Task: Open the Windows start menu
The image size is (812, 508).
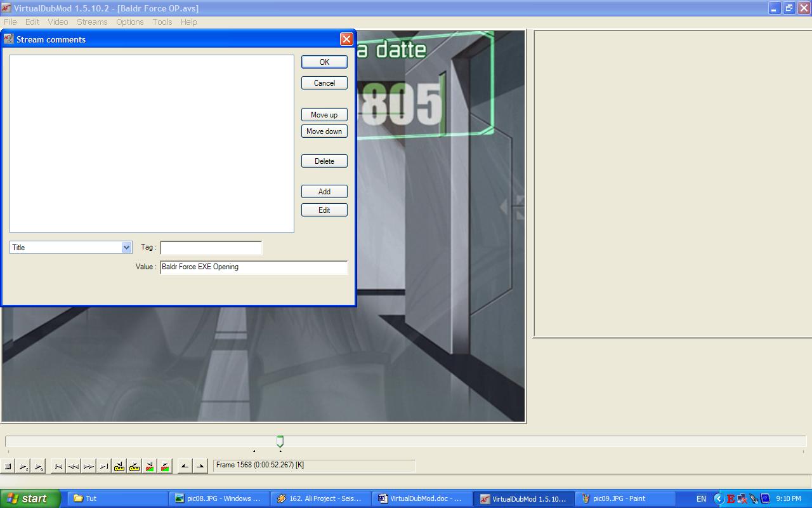Action: tap(30, 498)
